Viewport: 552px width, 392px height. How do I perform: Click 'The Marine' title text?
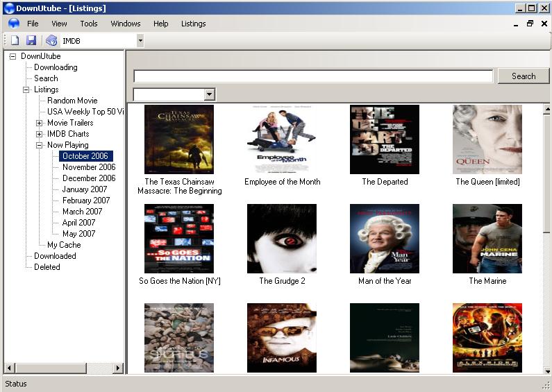[x=487, y=281]
